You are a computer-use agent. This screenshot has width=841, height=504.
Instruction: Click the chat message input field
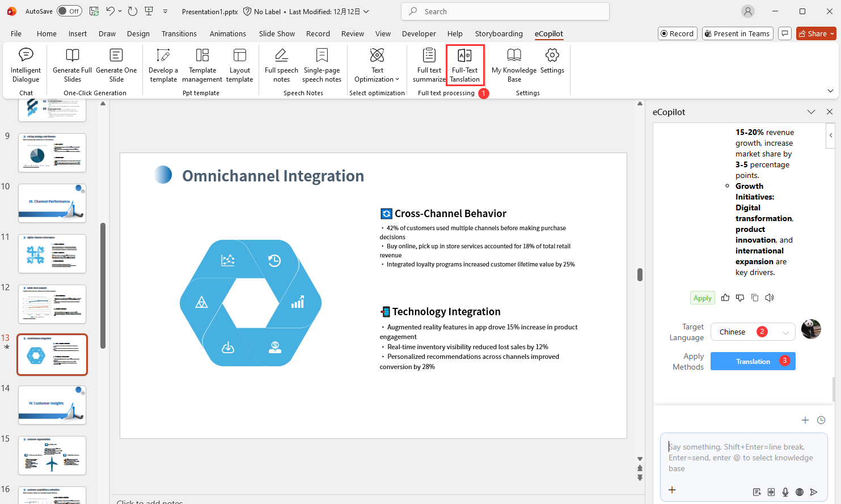[x=743, y=458]
